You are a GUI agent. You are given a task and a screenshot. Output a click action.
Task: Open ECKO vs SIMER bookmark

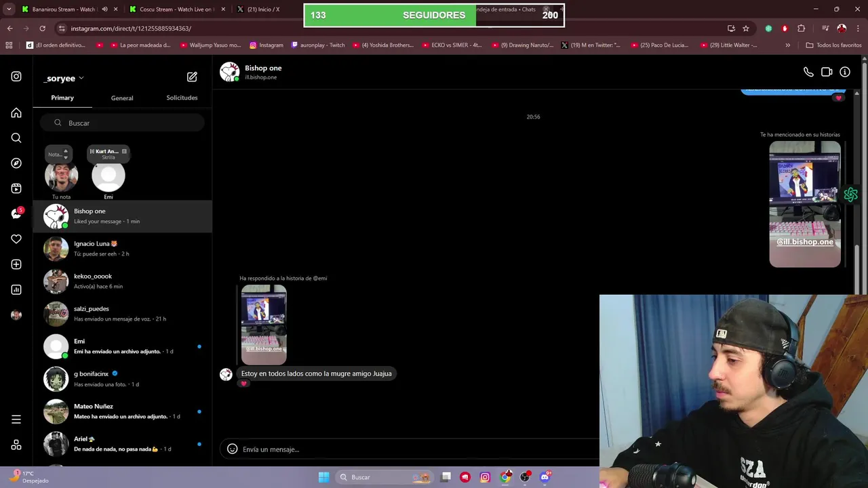(x=451, y=45)
